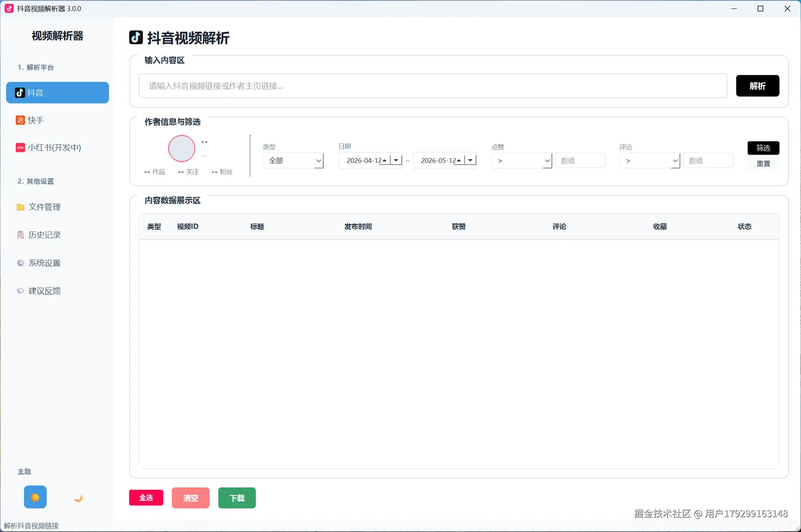Click the 系统设置 gear icon
801x532 pixels.
(21, 263)
